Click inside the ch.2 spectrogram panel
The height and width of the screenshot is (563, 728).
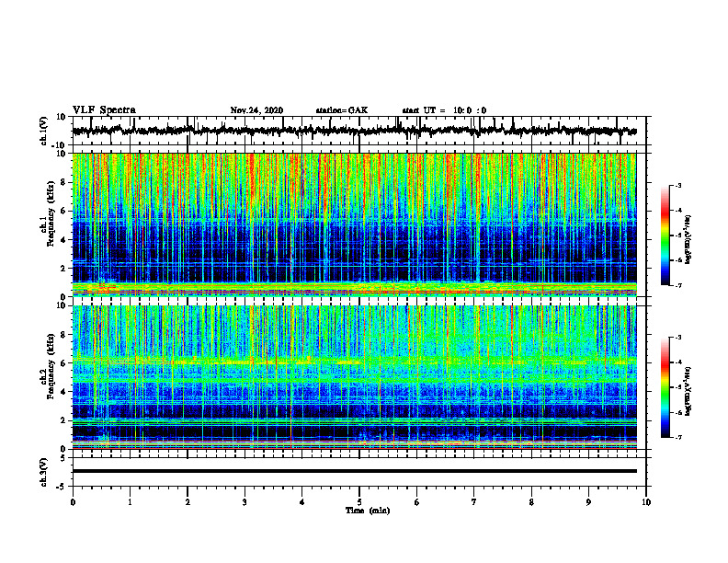[x=354, y=377]
